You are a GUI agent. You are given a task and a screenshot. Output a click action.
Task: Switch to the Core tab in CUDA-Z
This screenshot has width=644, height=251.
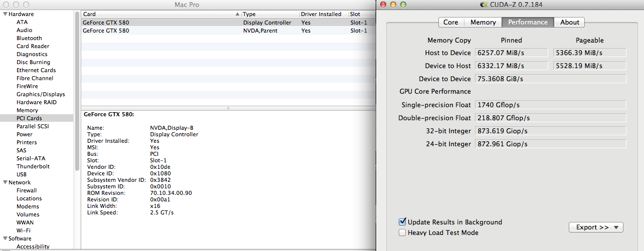451,22
